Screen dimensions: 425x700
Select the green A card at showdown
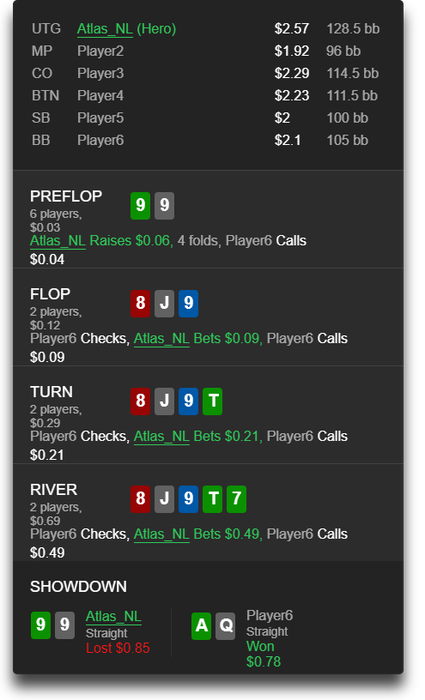(201, 626)
